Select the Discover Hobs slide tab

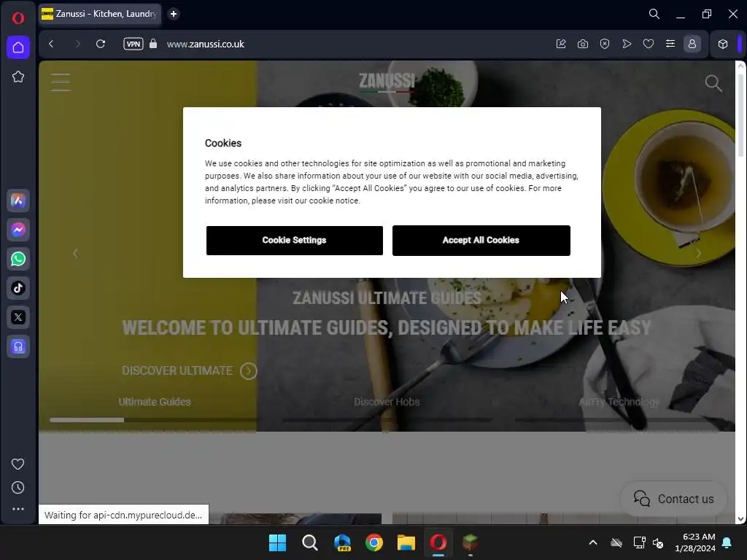click(387, 402)
